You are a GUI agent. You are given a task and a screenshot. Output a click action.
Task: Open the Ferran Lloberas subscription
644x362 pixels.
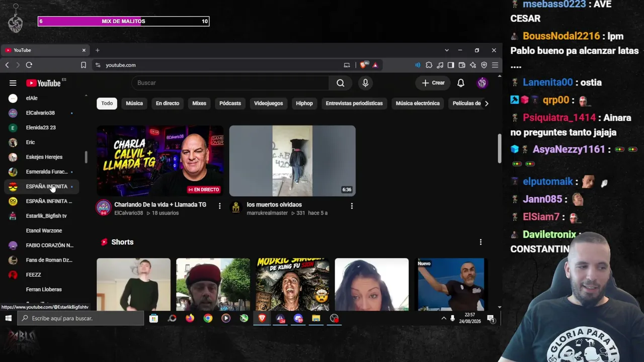[x=41, y=289]
